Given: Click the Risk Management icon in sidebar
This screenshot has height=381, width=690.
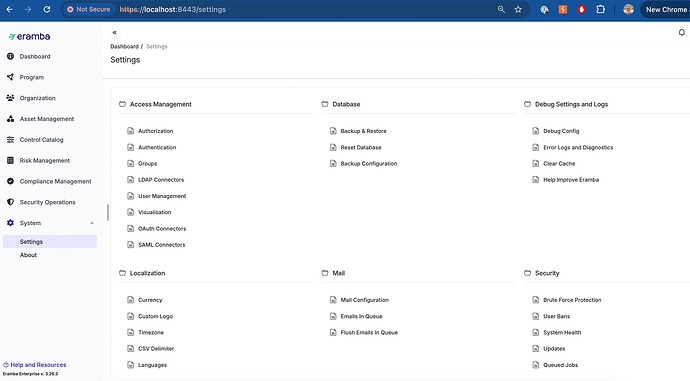Looking at the screenshot, I should [11, 161].
